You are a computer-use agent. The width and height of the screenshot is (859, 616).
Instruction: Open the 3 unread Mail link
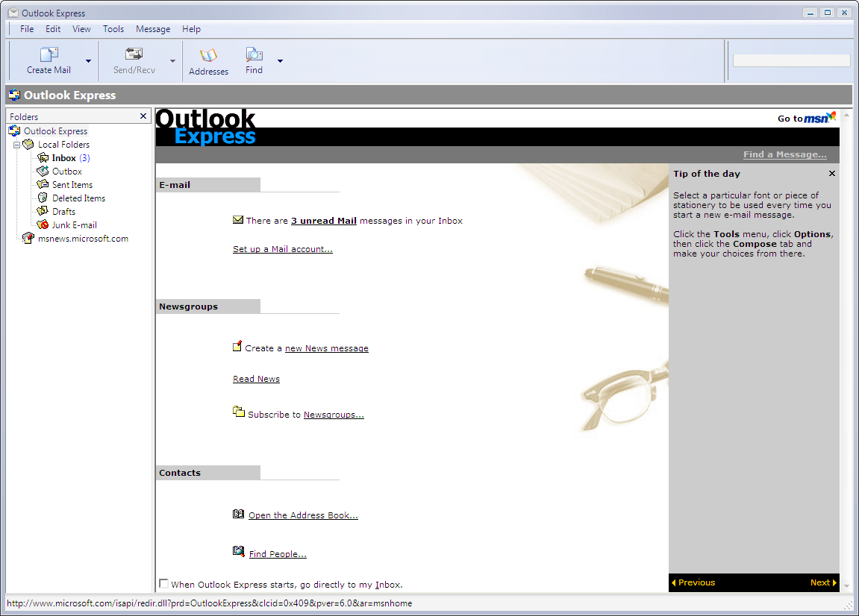point(324,221)
